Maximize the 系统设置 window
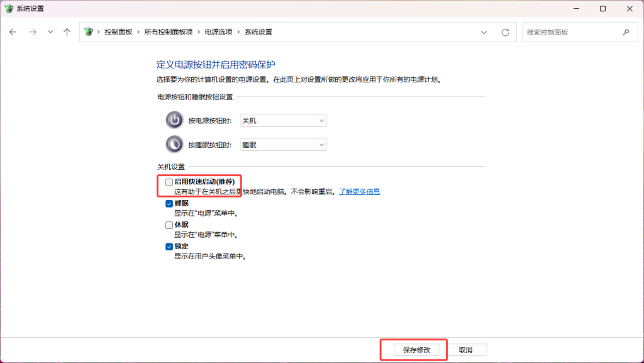Image resolution: width=644 pixels, height=363 pixels. point(602,9)
